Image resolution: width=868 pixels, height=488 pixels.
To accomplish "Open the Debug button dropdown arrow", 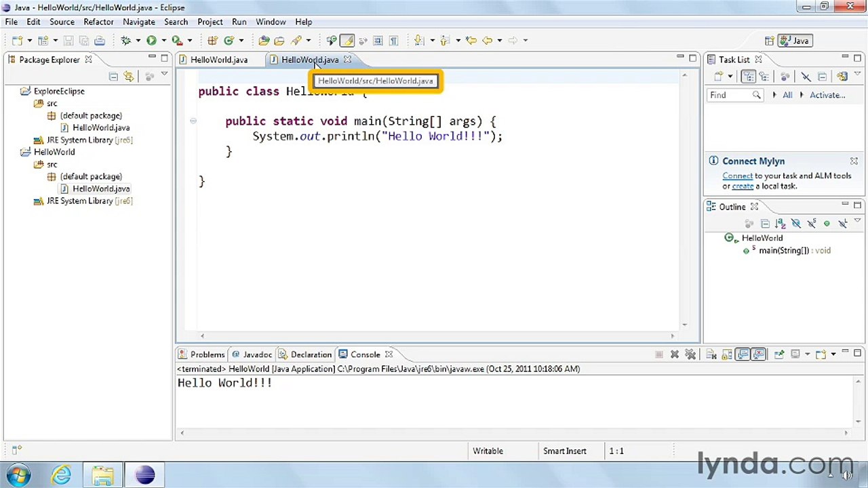I will 138,41.
